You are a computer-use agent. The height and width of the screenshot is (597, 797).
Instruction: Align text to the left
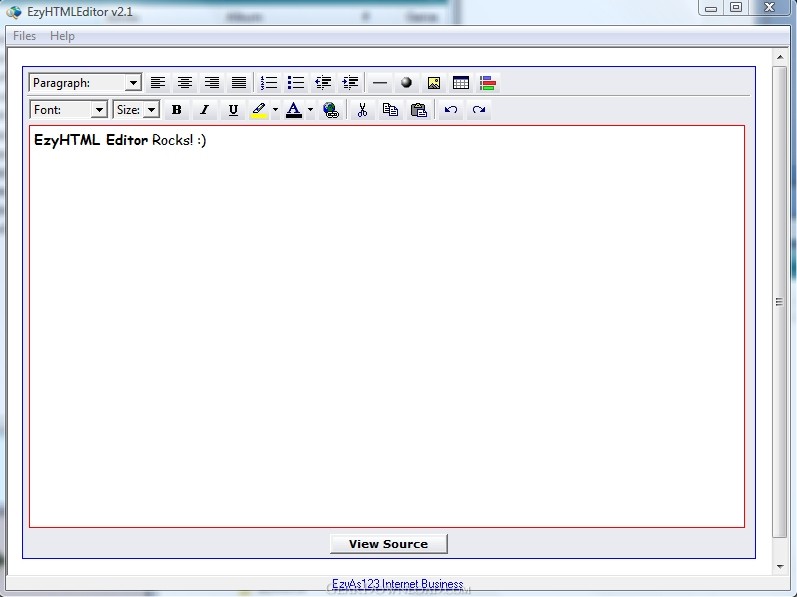[x=158, y=83]
